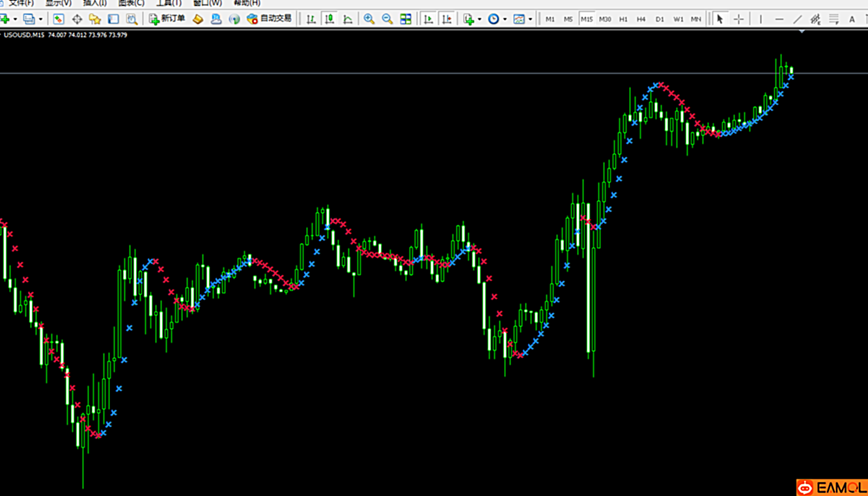Open the Market Watch panel icon
868x496 pixels.
point(59,19)
